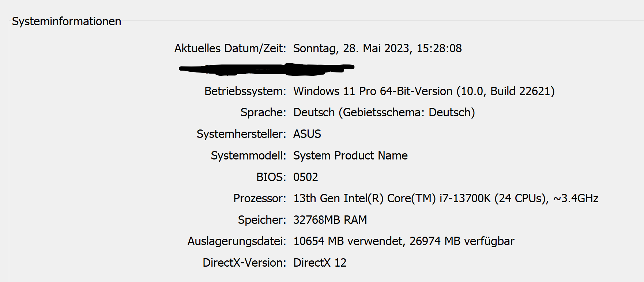Click the Deutsch (Gebietsschema: Deutsch) value
This screenshot has width=644, height=282.
click(x=384, y=112)
